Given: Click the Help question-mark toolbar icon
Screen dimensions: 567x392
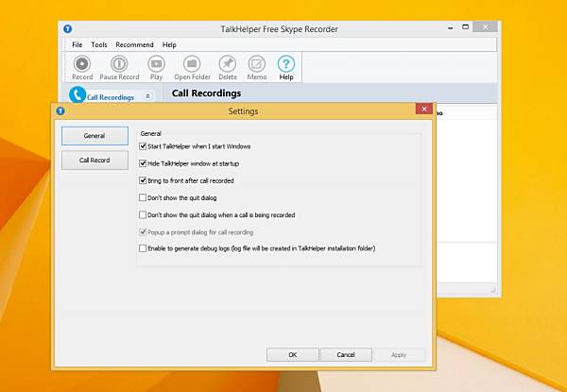Looking at the screenshot, I should click(286, 63).
